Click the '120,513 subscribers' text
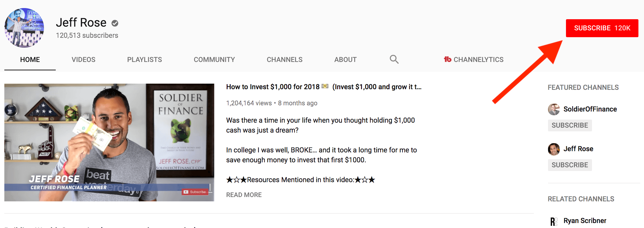 tap(87, 36)
